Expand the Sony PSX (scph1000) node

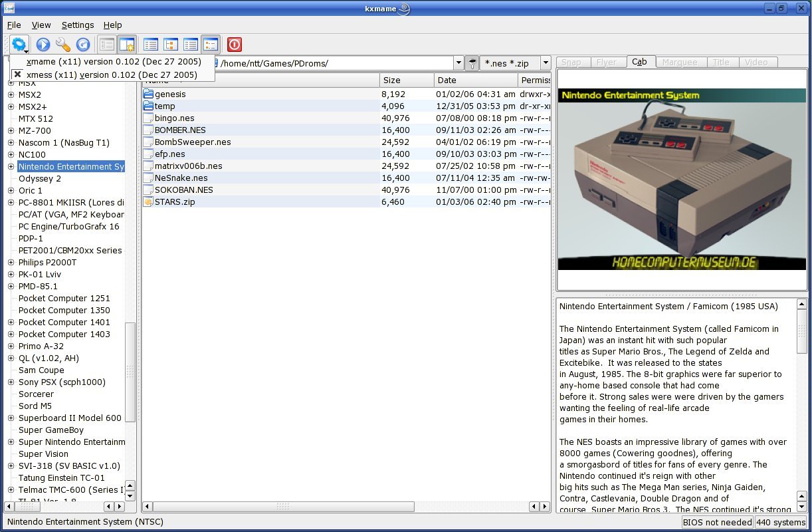(11, 382)
